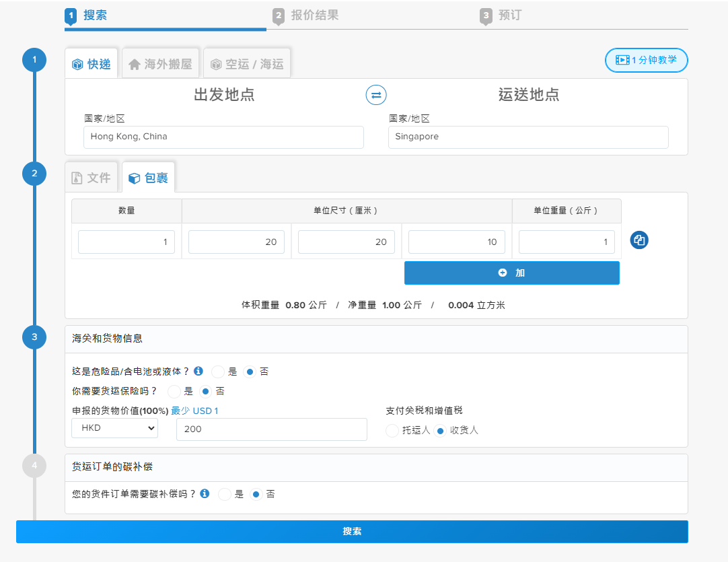Open info tooltip for dangerous goods question
Screen dimensions: 728x562
click(198, 371)
